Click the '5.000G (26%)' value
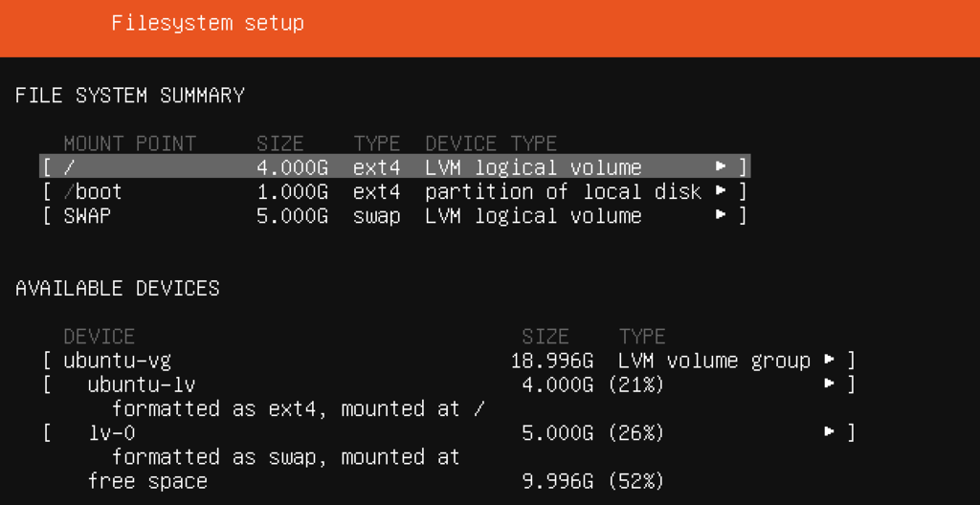 592,432
